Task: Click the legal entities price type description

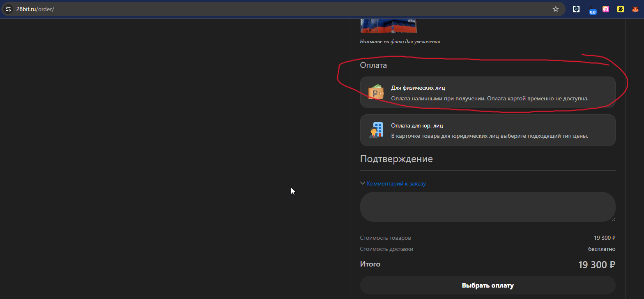Action: 490,136
